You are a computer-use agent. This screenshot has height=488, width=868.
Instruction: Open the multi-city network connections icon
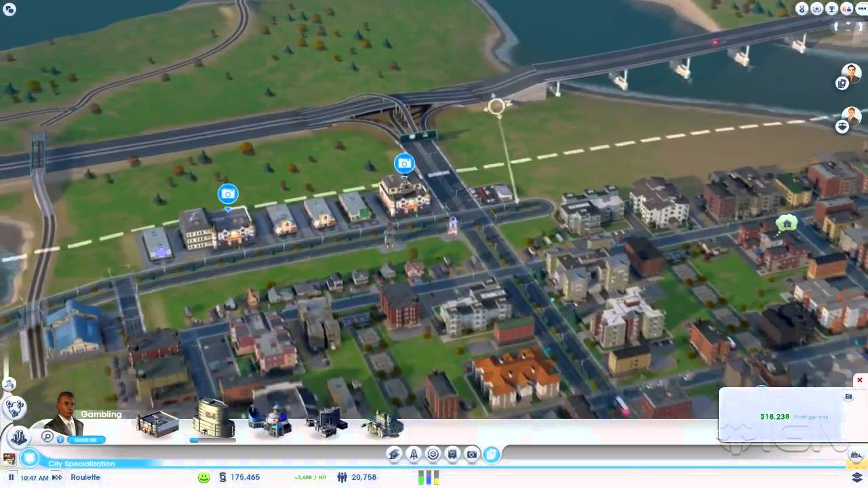coord(14,408)
